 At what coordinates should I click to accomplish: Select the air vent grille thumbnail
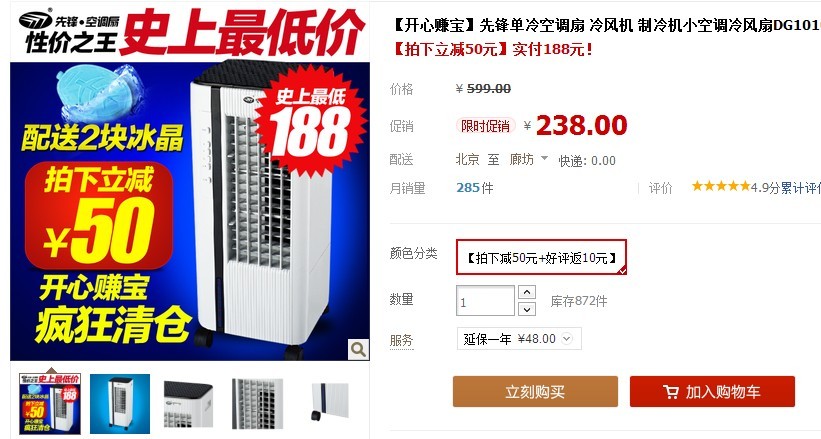pyautogui.click(x=257, y=403)
